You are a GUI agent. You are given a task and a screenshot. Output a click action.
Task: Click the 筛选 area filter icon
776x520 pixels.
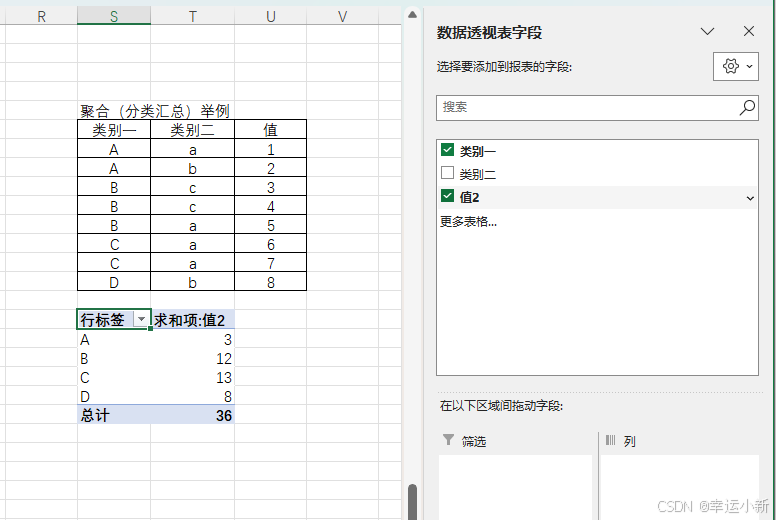448,440
